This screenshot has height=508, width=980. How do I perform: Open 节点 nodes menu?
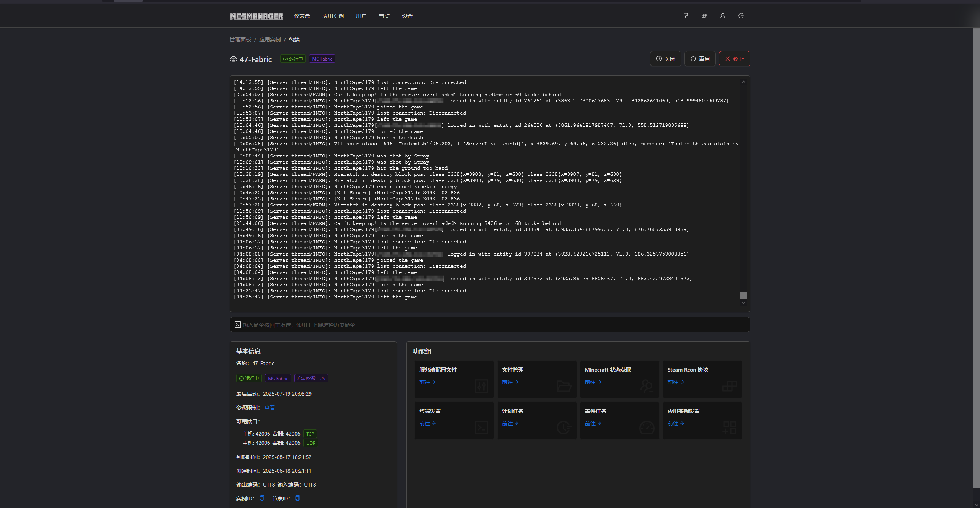384,16
